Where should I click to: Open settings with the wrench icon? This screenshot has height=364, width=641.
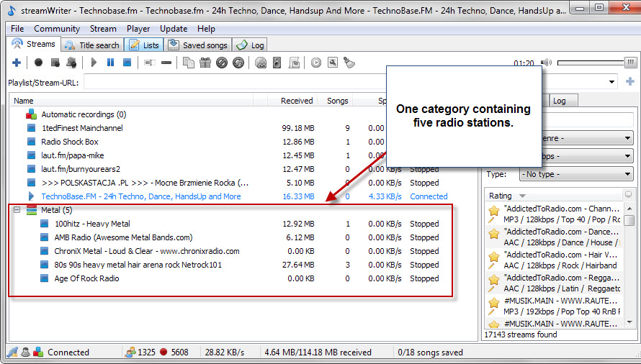pos(333,63)
